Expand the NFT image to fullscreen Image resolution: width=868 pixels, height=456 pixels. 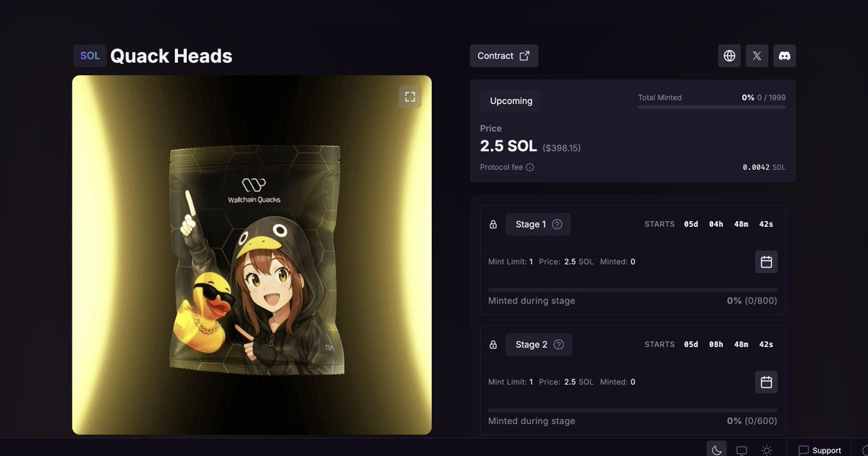tap(410, 97)
